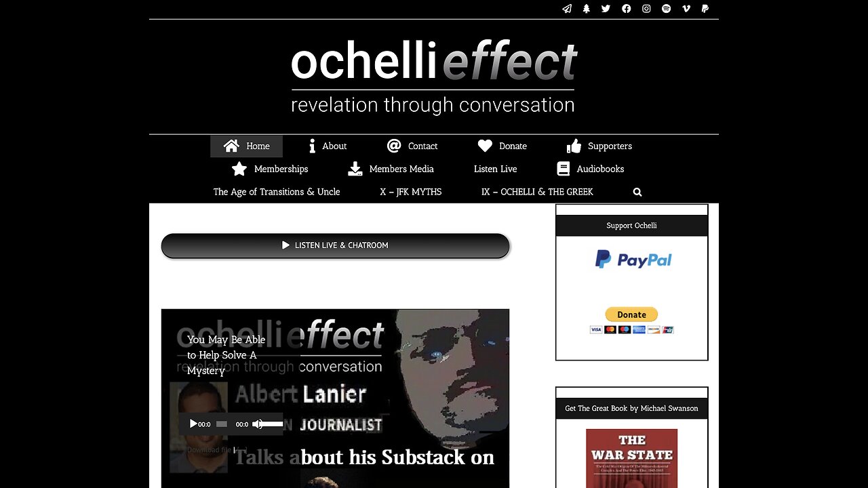The height and width of the screenshot is (488, 868).
Task: Open the Telegram social icon
Action: click(x=567, y=9)
